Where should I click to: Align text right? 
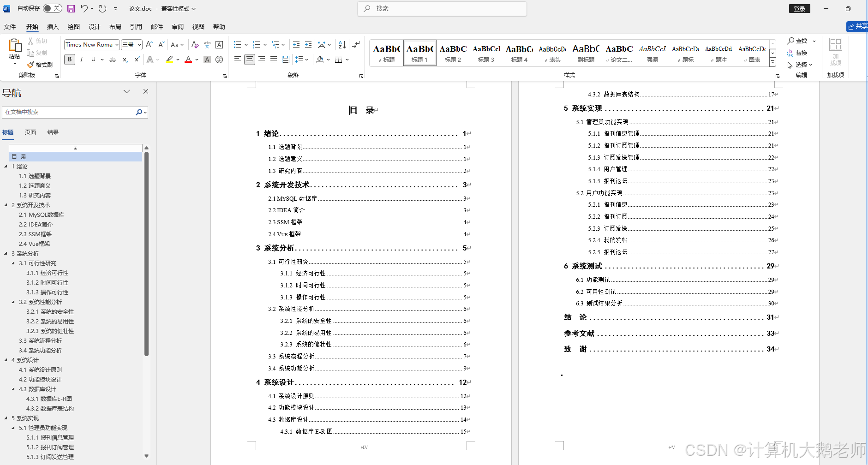(x=262, y=60)
